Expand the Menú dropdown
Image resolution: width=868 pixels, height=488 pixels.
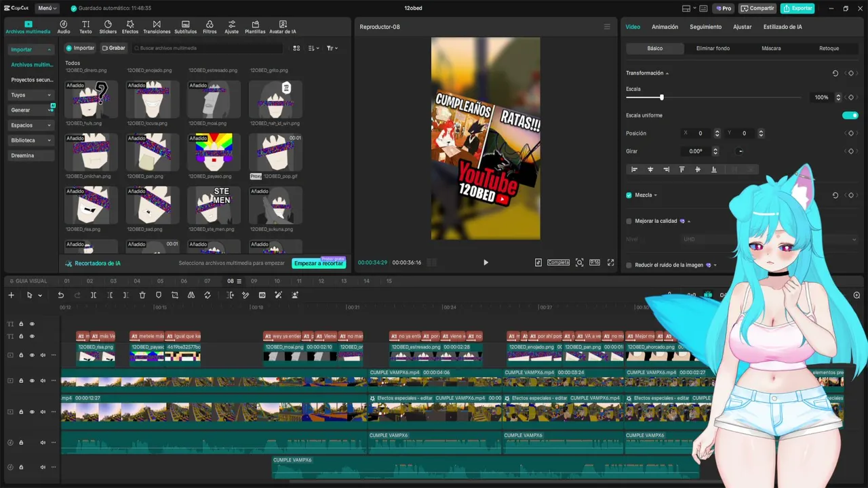click(x=47, y=8)
